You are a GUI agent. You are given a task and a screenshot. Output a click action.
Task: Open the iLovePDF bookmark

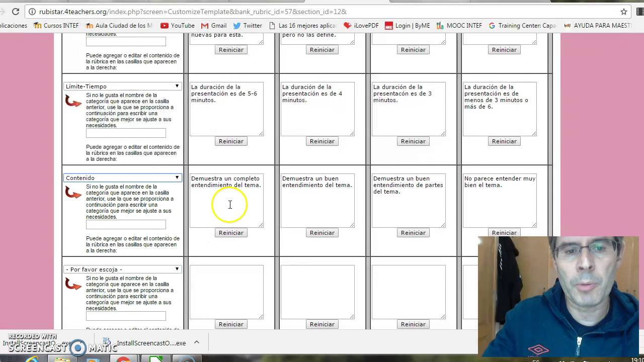[361, 25]
